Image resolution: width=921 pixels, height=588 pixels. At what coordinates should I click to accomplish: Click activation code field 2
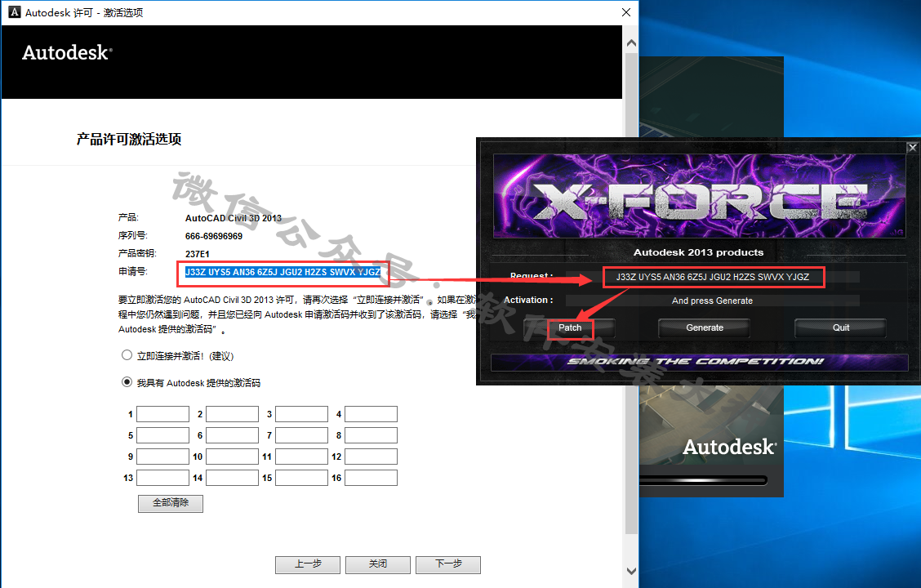pos(232,414)
